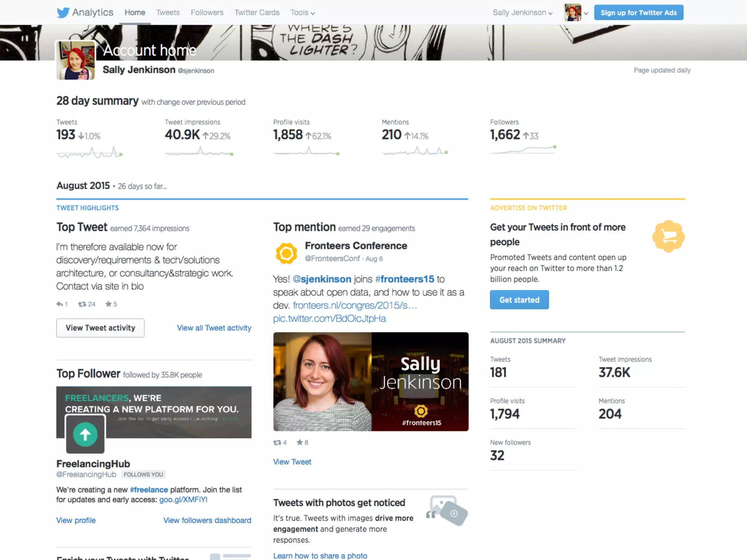Click the retweet icon showing 24
Viewport: 747px width, 560px height.
82,304
